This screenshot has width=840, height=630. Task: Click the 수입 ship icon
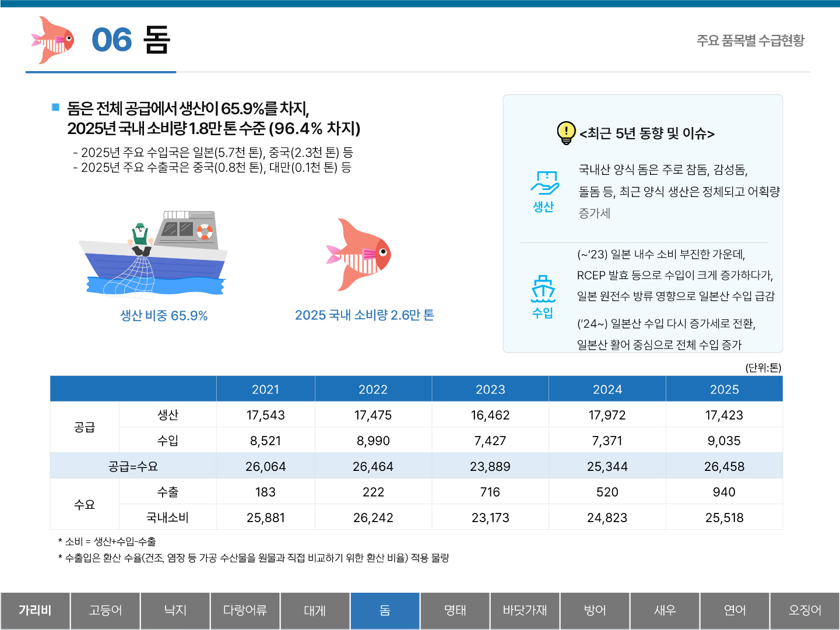click(x=543, y=288)
